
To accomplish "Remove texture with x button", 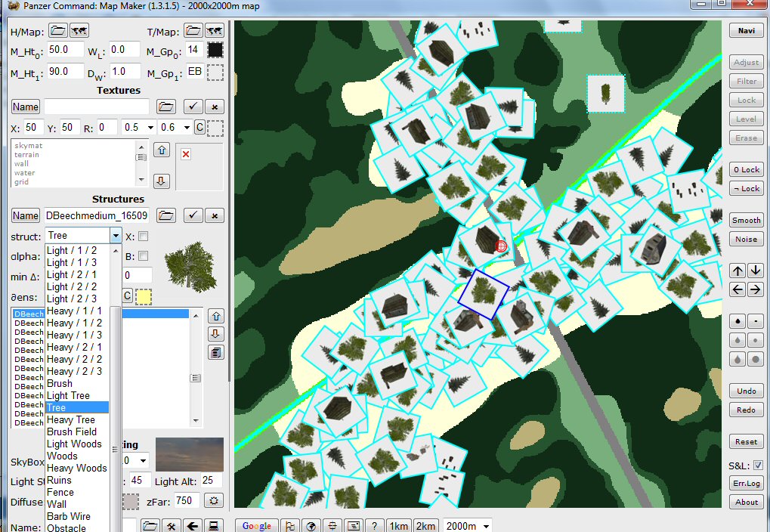I will 215,107.
